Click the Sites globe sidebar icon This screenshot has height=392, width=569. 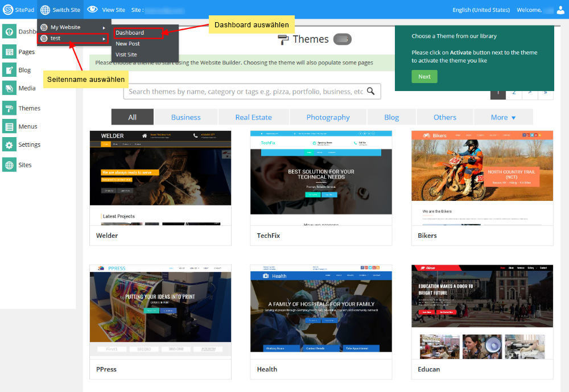[9, 165]
